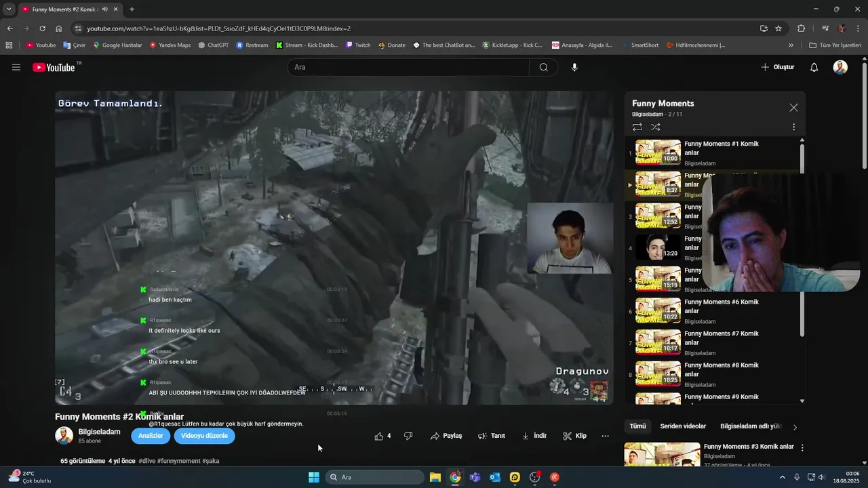Click the search magnifier button

(x=544, y=67)
